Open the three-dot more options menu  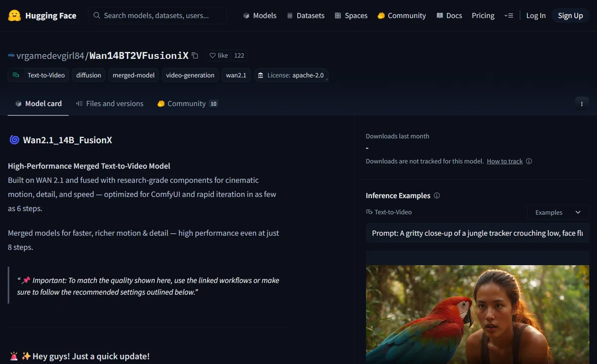click(582, 103)
